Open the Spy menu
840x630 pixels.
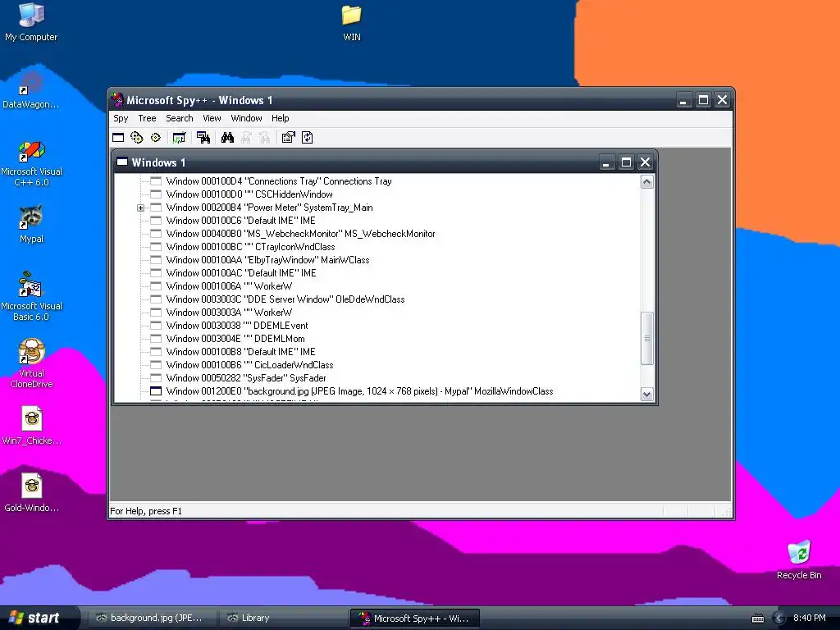coord(121,118)
